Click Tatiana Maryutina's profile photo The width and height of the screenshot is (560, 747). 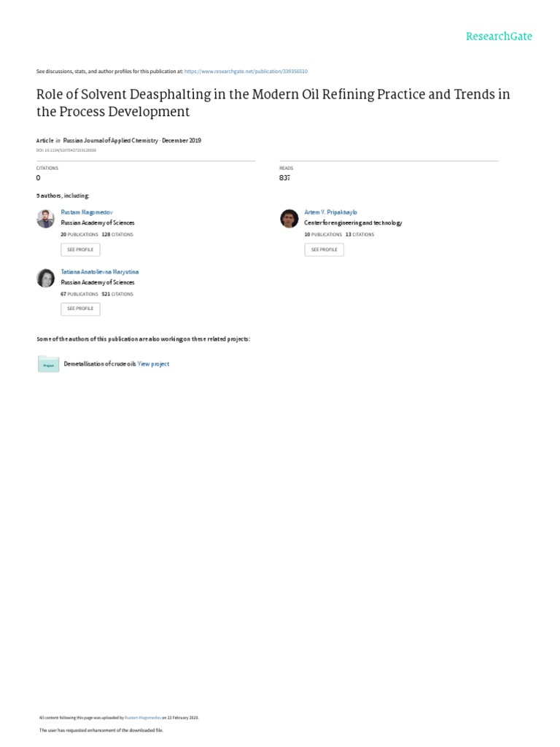click(45, 278)
